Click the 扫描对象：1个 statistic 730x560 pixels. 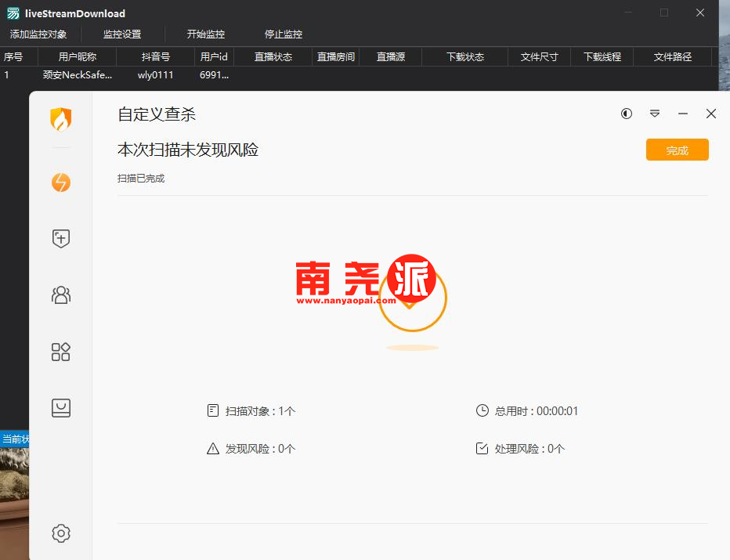point(251,411)
